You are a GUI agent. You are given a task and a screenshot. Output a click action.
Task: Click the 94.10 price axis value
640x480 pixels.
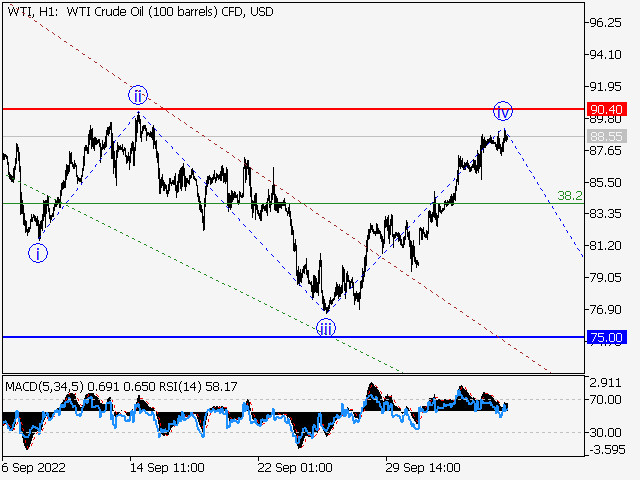[x=606, y=54]
